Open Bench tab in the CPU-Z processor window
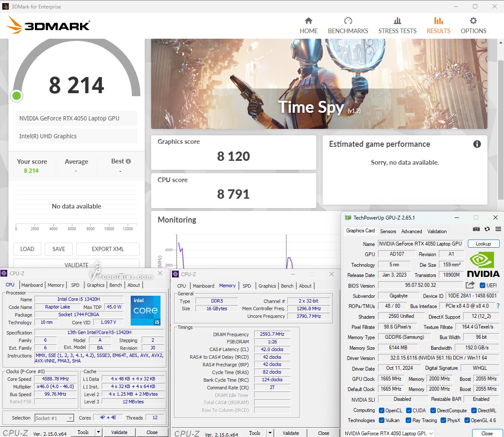 pos(116,285)
